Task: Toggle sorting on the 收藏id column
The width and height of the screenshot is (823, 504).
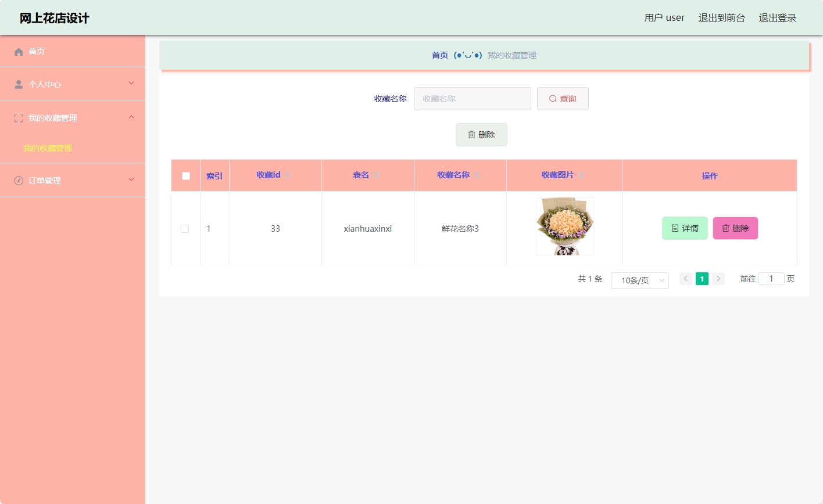Action: coord(288,174)
